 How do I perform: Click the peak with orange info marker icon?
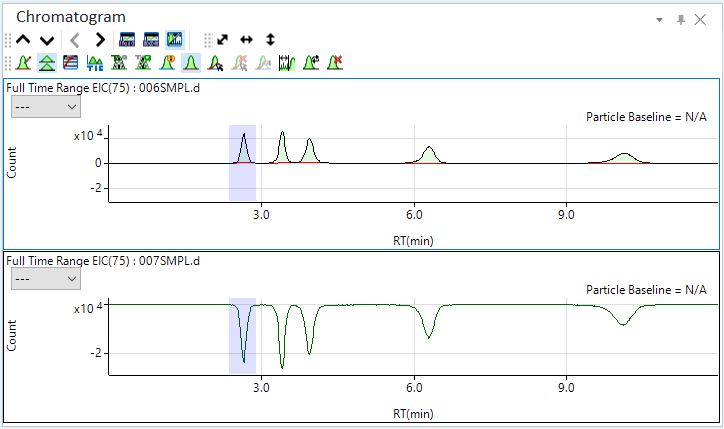167,63
